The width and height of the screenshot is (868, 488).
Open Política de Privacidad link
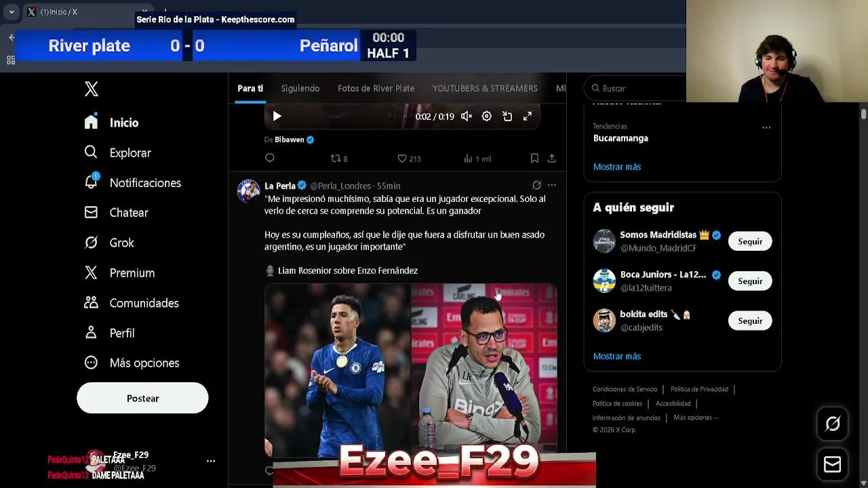(699, 389)
